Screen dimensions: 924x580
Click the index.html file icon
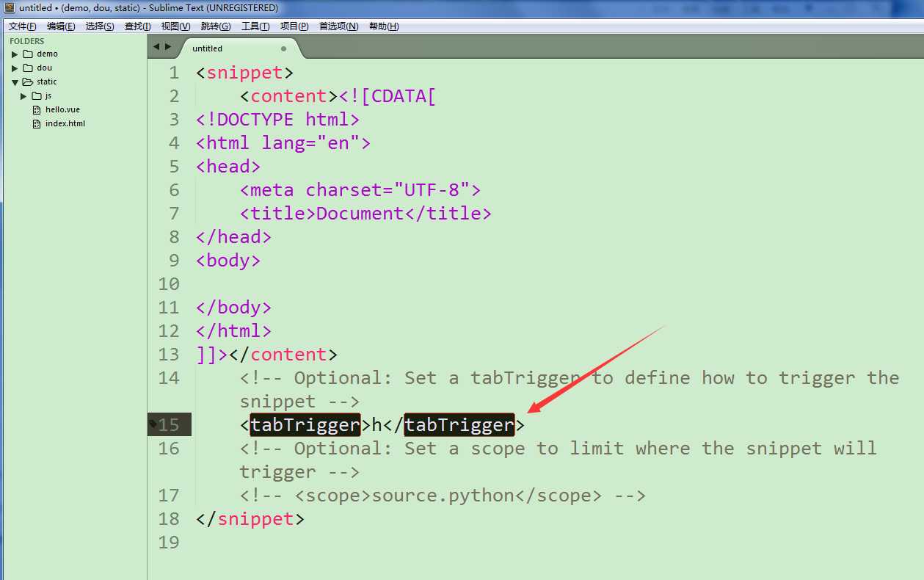click(x=38, y=123)
